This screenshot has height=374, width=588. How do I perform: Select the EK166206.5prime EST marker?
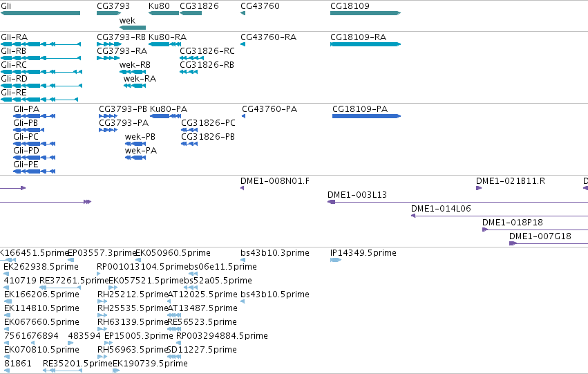8,301
